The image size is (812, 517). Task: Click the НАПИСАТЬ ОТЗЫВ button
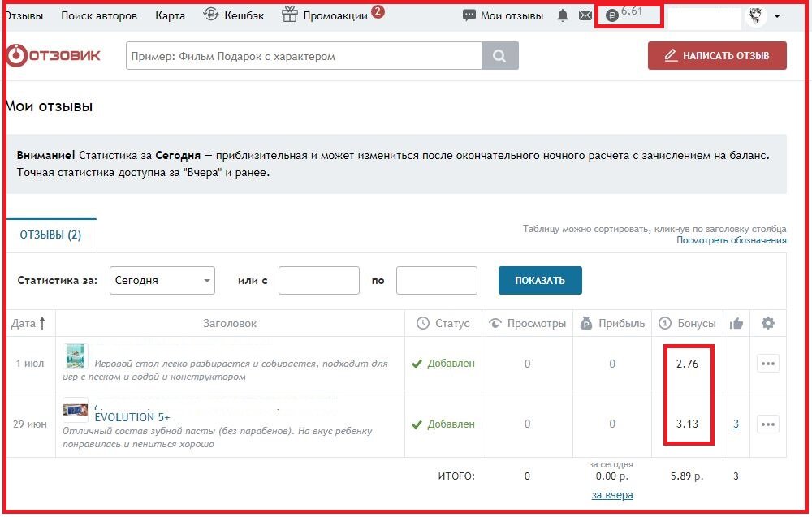[717, 55]
